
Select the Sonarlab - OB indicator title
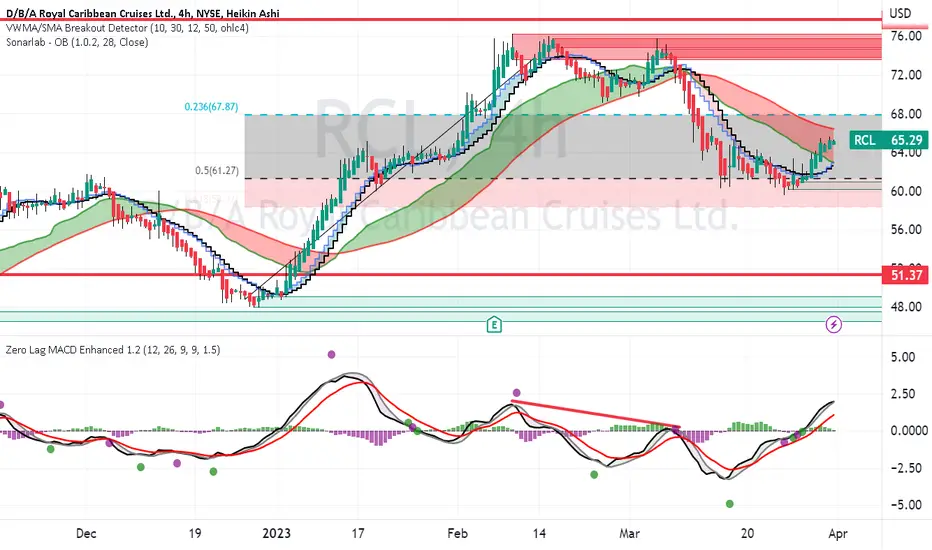tap(77, 42)
